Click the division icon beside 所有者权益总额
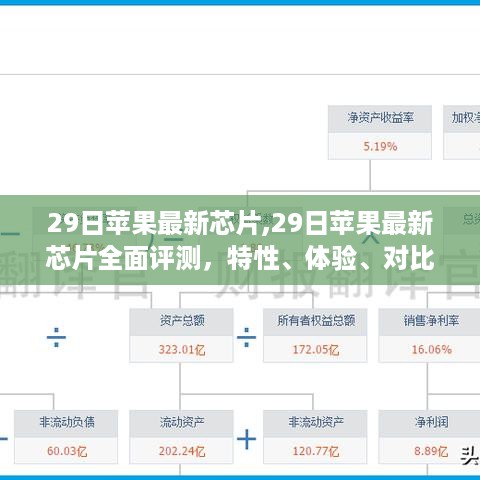This screenshot has height=480, width=480. [246, 337]
